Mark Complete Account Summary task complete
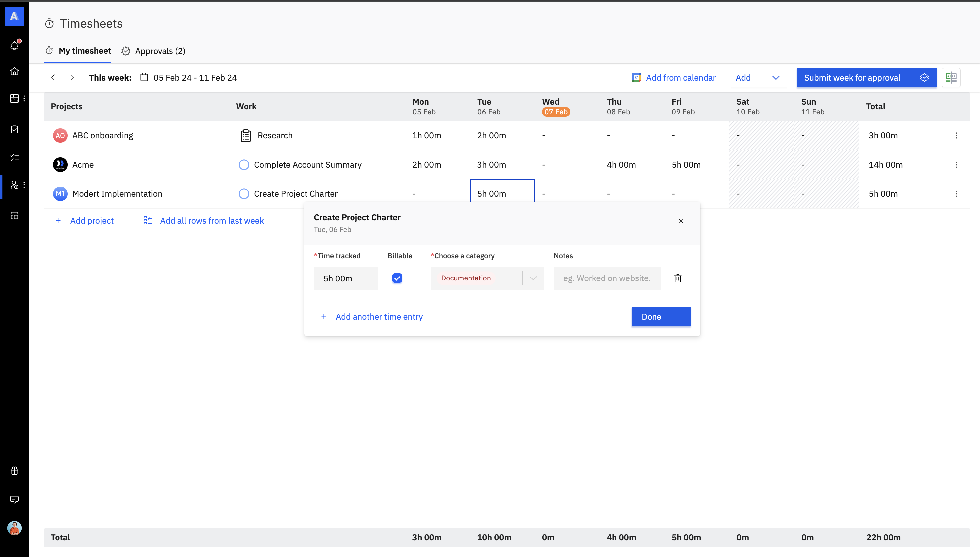This screenshot has height=557, width=980. point(244,165)
